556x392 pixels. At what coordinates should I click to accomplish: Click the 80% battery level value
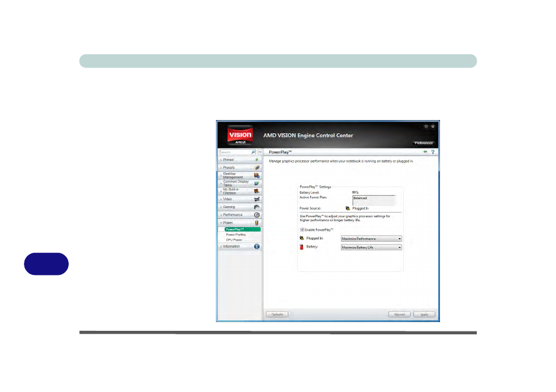pyautogui.click(x=355, y=192)
